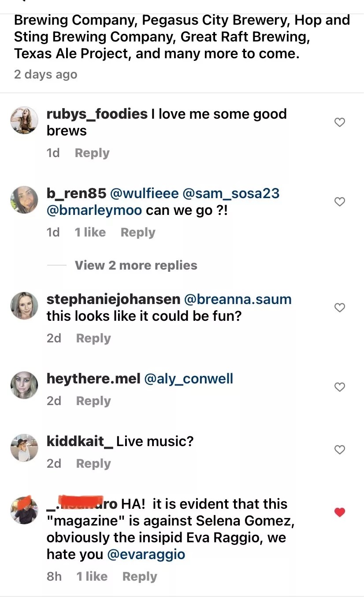Tap the kiddkait_ profile picture
The height and width of the screenshot is (597, 364).
[24, 447]
